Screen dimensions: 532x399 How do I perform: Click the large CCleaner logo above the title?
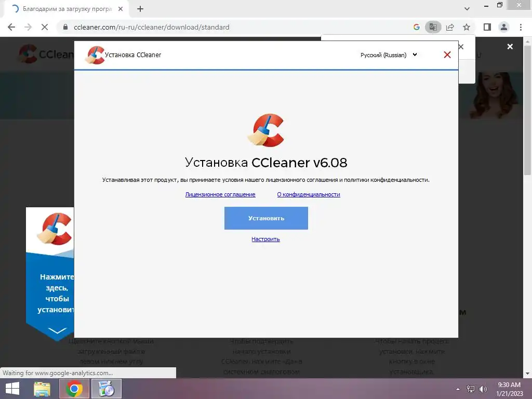266,130
